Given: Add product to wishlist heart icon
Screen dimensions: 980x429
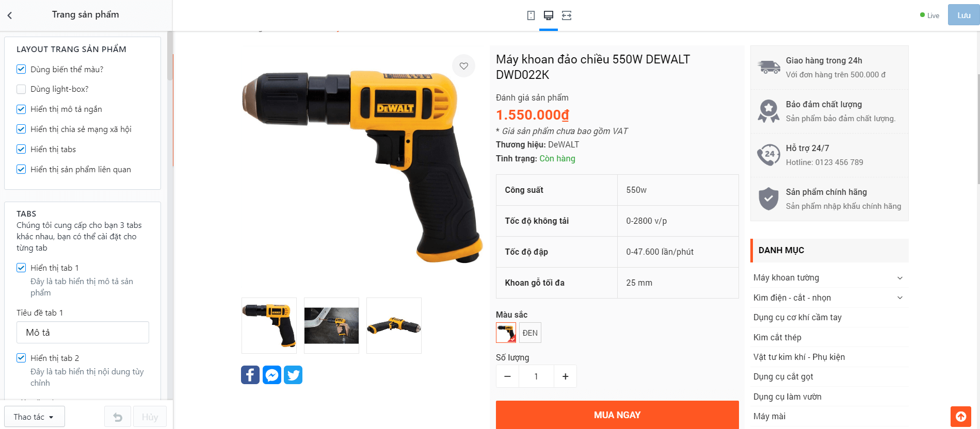Looking at the screenshot, I should pos(464,66).
